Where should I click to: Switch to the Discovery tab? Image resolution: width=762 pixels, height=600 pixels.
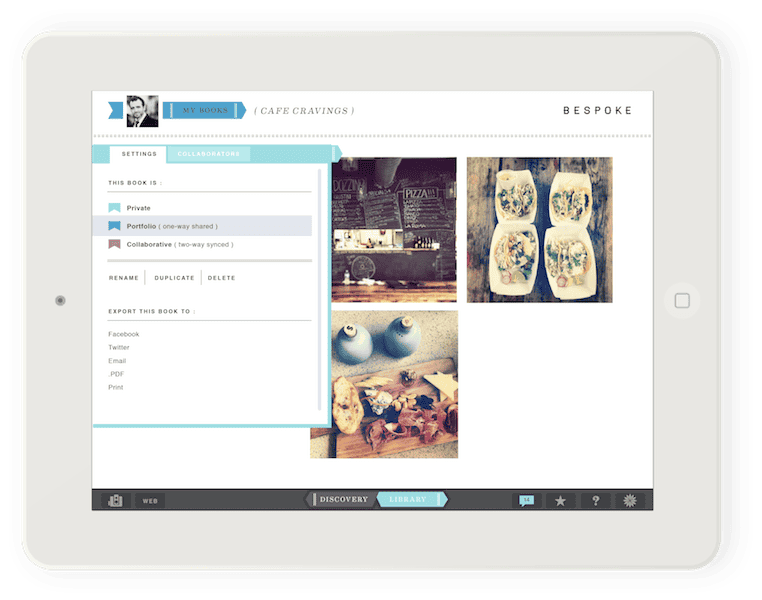(342, 499)
